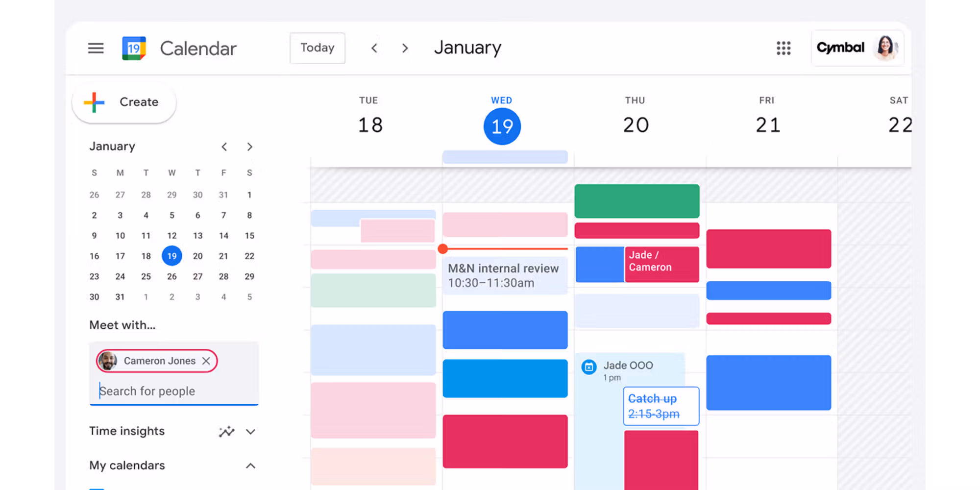Go to the next week with right arrow beside Today
Image resolution: width=980 pixels, height=490 pixels.
click(x=405, y=48)
